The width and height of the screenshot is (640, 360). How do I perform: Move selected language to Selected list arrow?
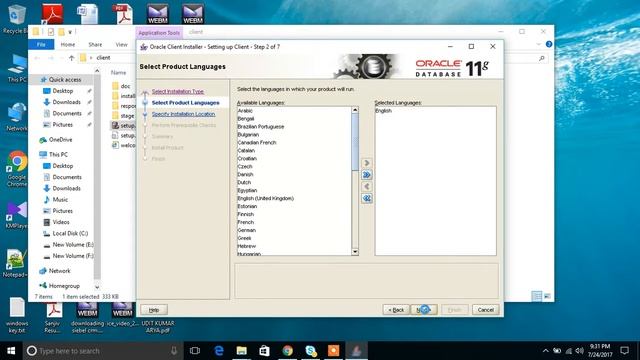[x=367, y=163]
